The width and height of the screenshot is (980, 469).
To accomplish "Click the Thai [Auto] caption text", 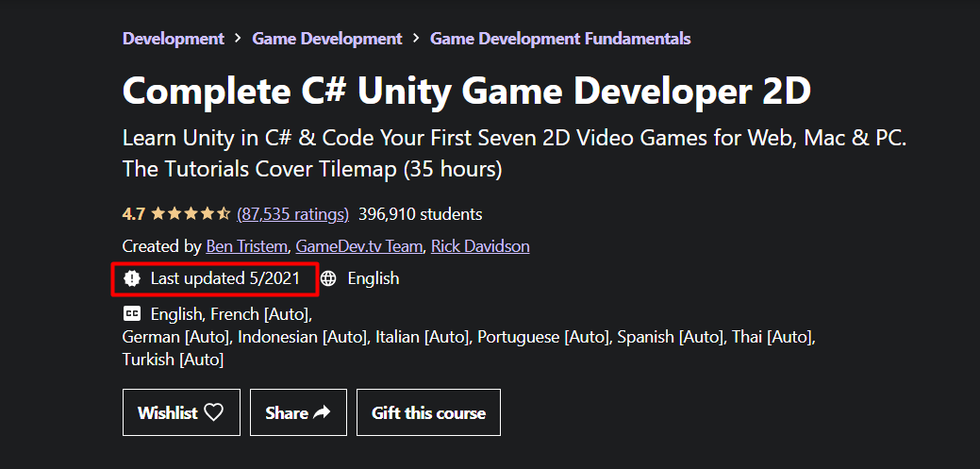I will pos(772,337).
